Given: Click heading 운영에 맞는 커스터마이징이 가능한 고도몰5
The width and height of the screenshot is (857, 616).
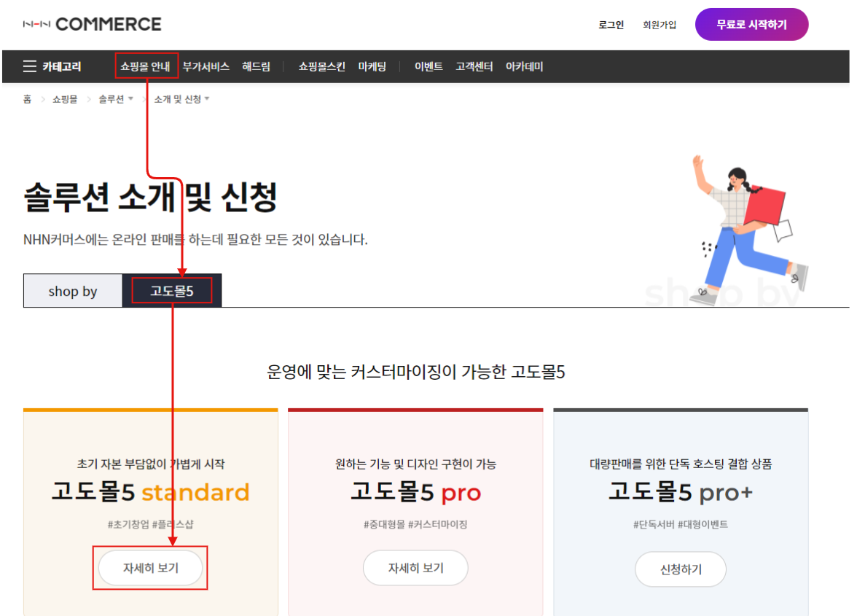Looking at the screenshot, I should click(x=415, y=372).
